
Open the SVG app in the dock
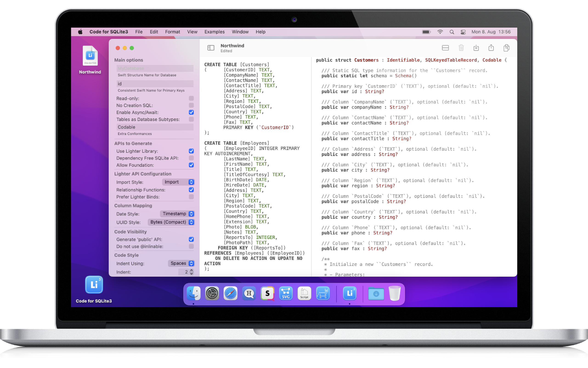pyautogui.click(x=286, y=293)
